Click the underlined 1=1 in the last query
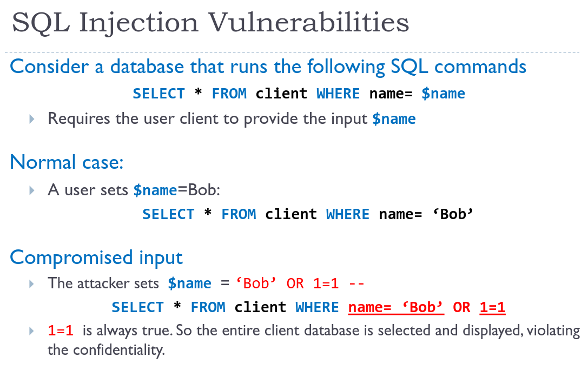The height and width of the screenshot is (370, 588). pyautogui.click(x=492, y=307)
